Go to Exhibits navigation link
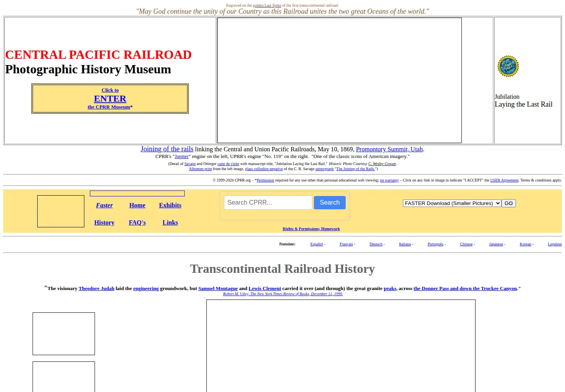This screenshot has height=392, width=565. coord(170,205)
